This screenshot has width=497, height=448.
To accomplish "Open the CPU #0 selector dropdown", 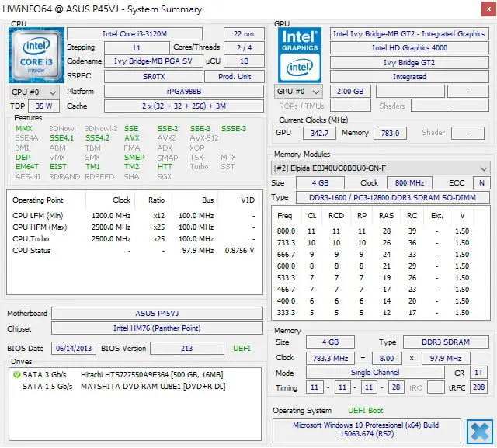I will click(34, 92).
